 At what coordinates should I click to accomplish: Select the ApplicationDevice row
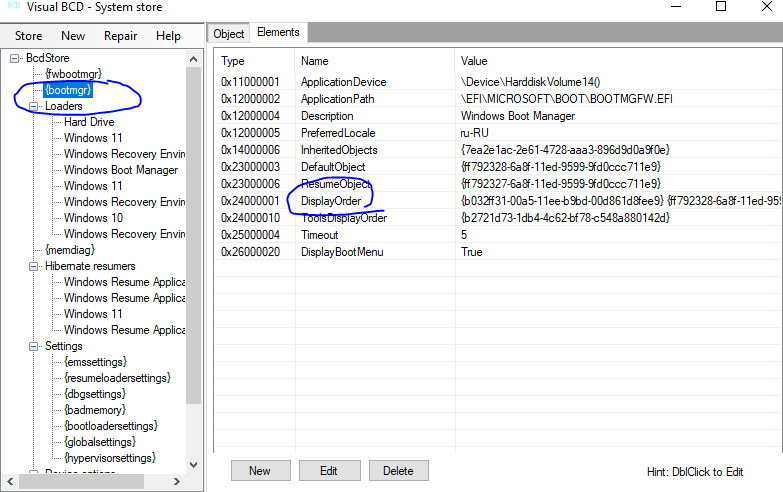coord(498,82)
